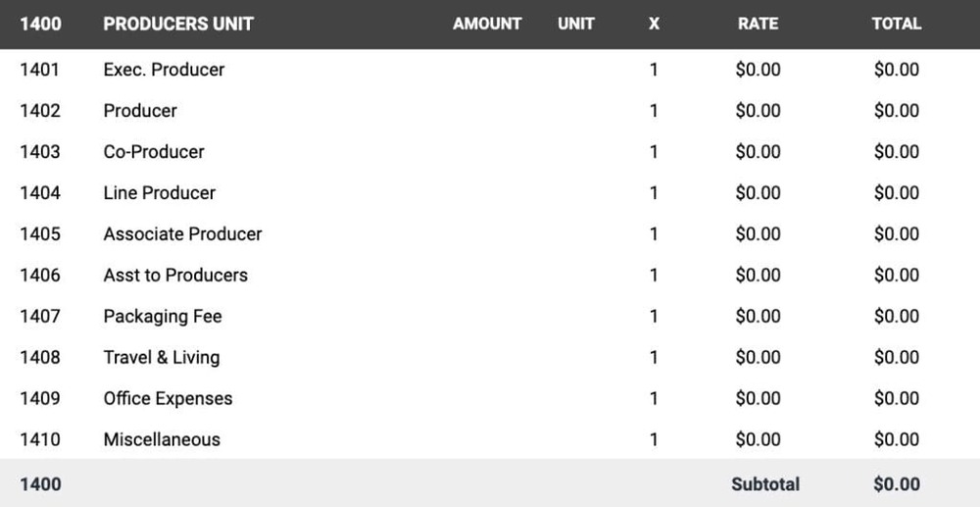The height and width of the screenshot is (507, 980).
Task: Select the Miscellaneous line item
Action: click(162, 440)
